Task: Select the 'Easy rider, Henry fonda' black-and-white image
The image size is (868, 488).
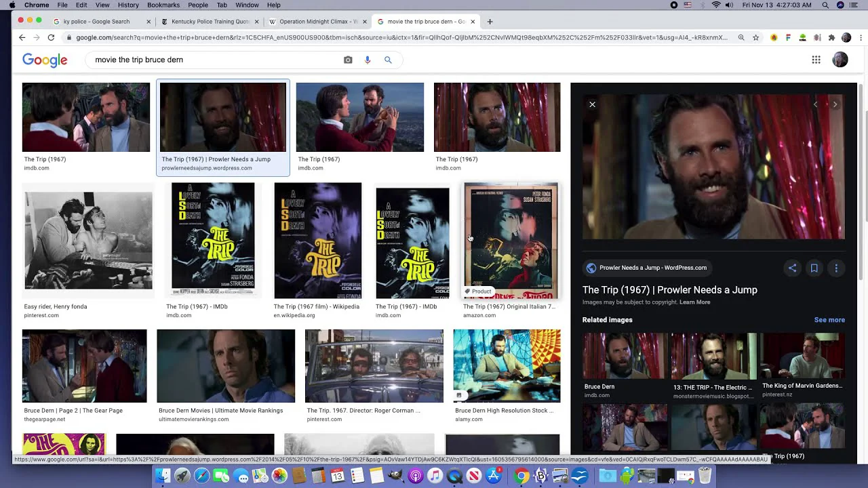Action: 88,240
